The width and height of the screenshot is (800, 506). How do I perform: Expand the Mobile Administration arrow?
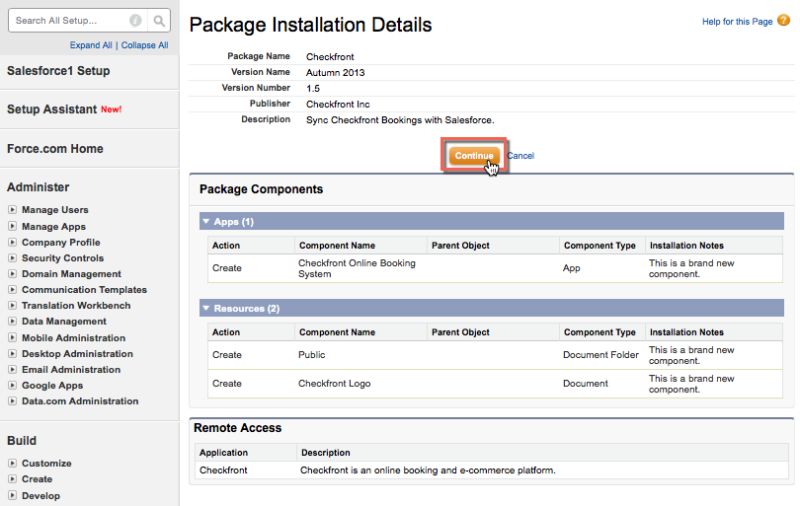click(x=12, y=338)
